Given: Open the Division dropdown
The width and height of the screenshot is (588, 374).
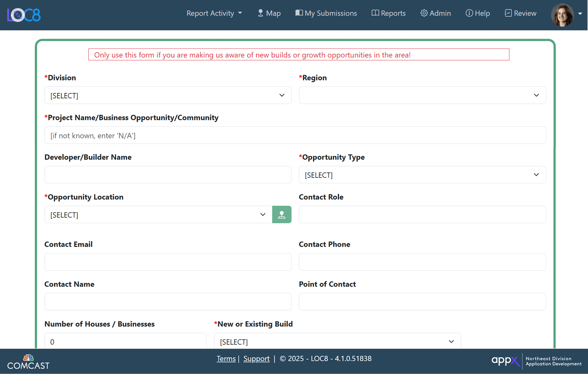Looking at the screenshot, I should [x=168, y=95].
